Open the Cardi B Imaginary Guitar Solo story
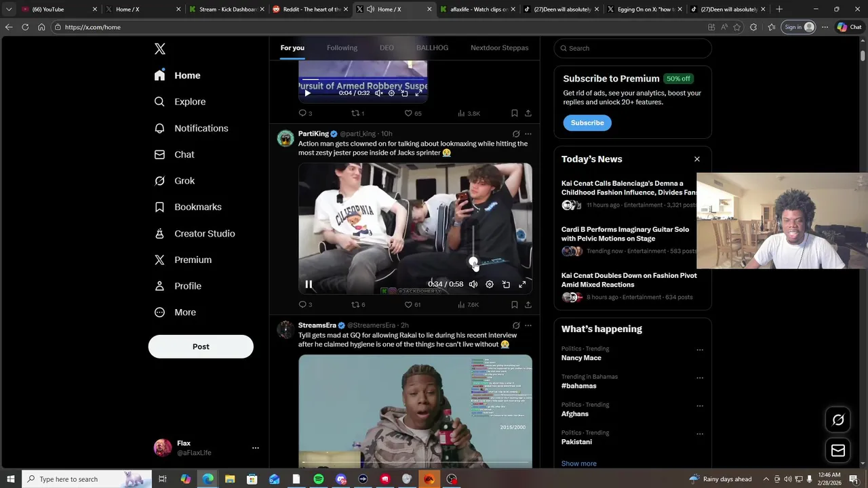The width and height of the screenshot is (868, 488). [625, 234]
